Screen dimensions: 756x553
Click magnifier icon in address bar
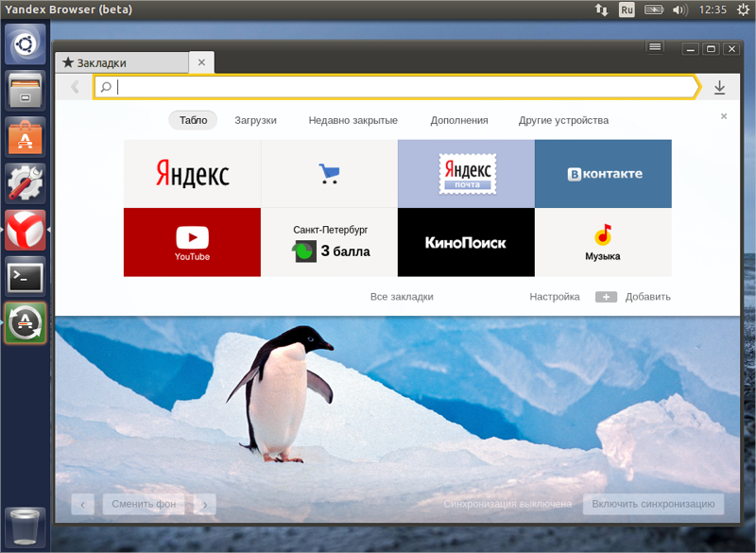coord(106,87)
